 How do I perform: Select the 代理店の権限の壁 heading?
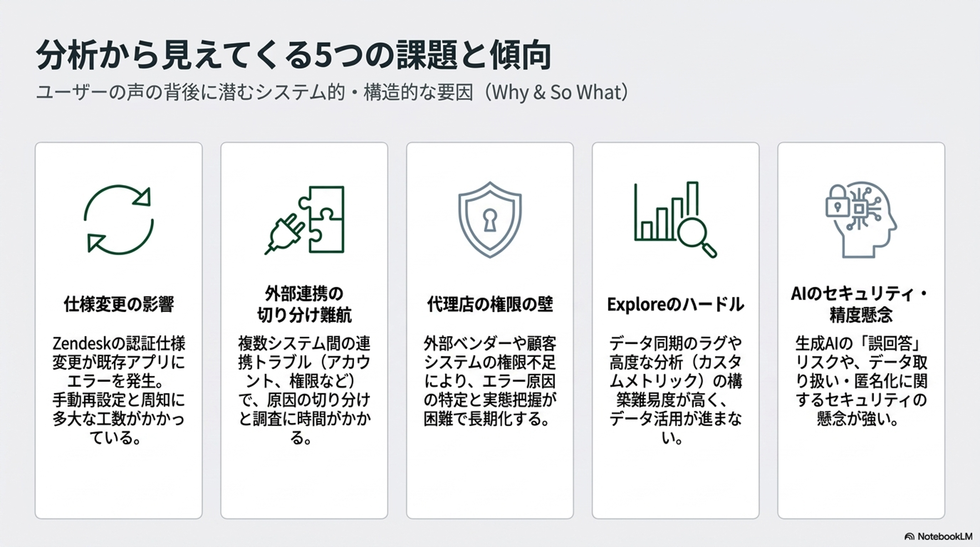[x=490, y=305]
